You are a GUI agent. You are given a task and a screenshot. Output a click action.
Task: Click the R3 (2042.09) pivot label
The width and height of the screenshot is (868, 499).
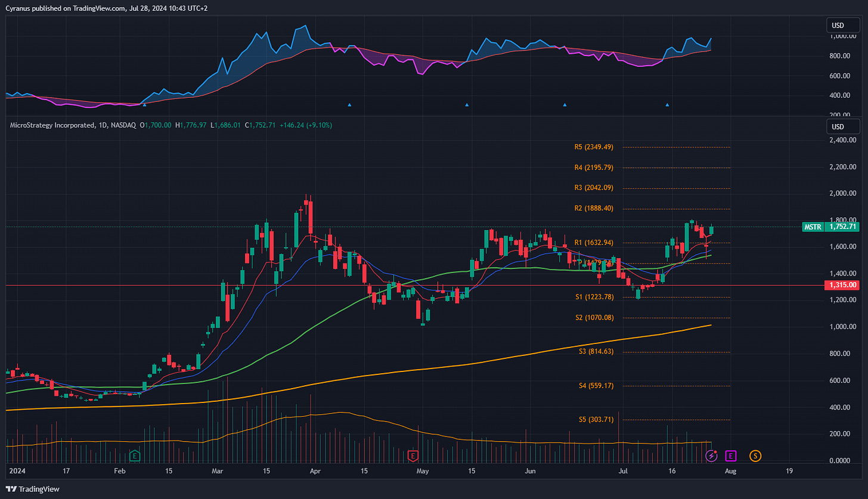tap(594, 188)
